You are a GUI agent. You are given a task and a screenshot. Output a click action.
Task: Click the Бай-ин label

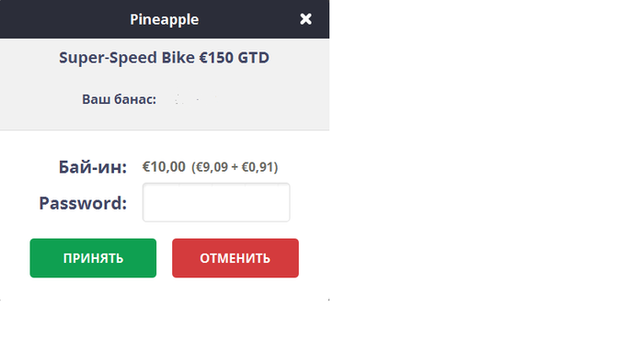[93, 167]
